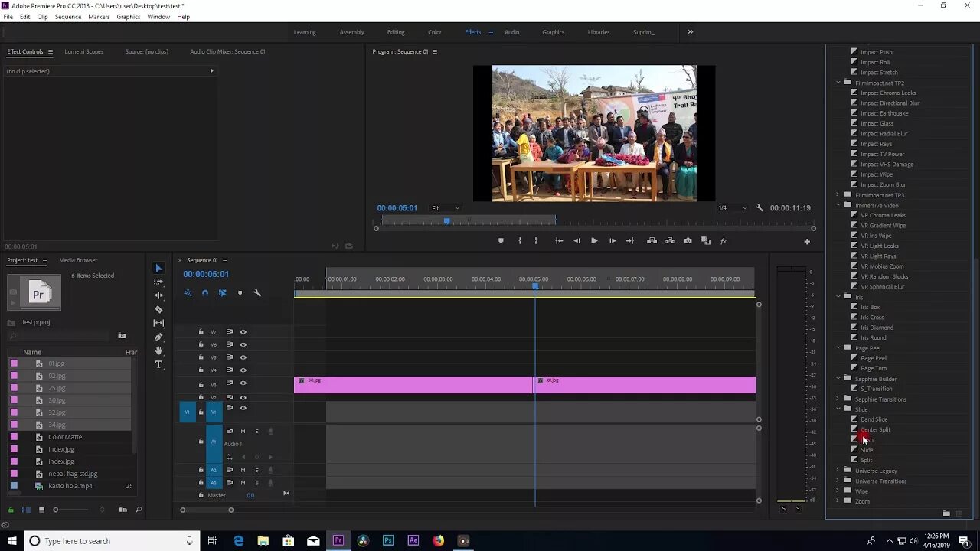Viewport: 980px width, 551px height.
Task: Export frame with camera icon
Action: click(688, 241)
